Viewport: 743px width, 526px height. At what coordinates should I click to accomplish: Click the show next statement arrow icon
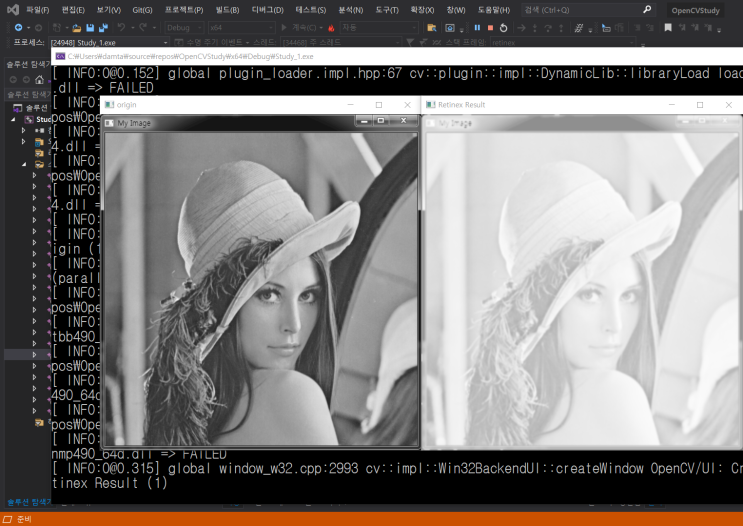pyautogui.click(x=521, y=28)
